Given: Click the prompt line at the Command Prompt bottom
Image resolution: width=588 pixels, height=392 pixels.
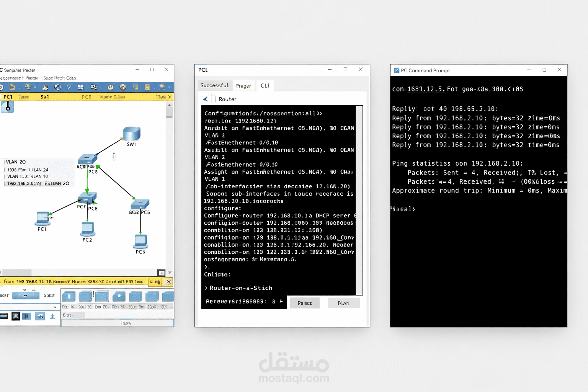Looking at the screenshot, I should 403,209.
